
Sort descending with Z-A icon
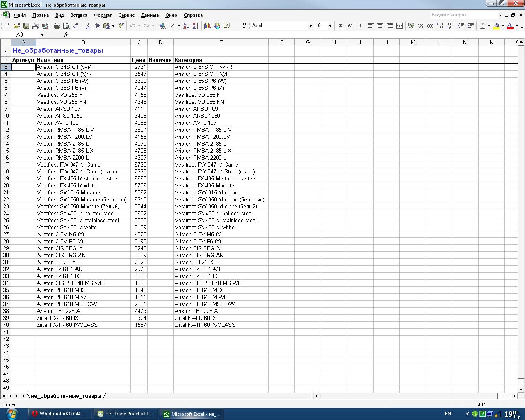pyautogui.click(x=196, y=26)
